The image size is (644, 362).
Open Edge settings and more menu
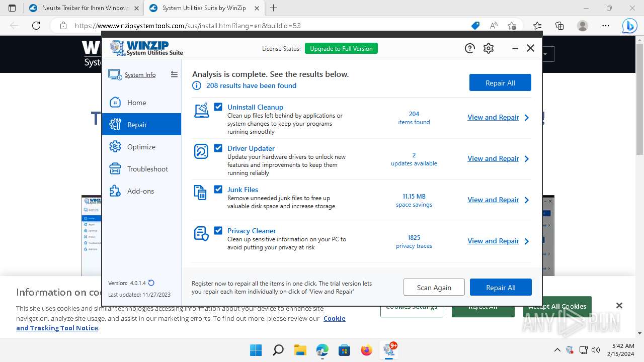click(x=606, y=26)
